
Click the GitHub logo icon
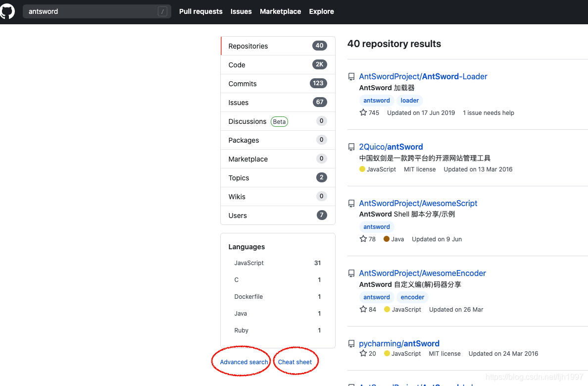7,11
